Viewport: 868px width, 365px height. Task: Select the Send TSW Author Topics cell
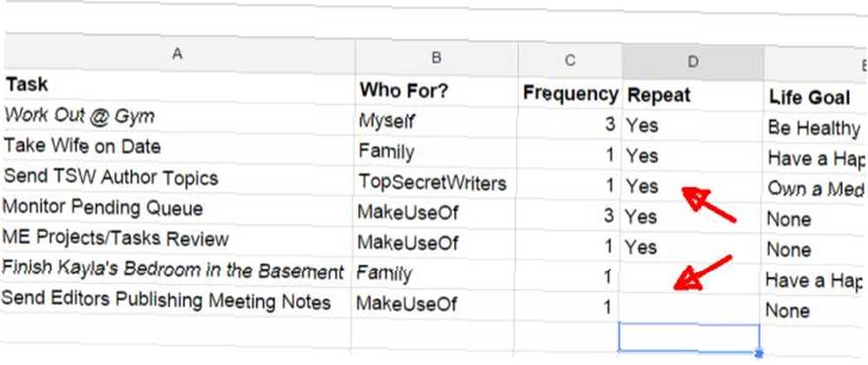pyautogui.click(x=178, y=178)
